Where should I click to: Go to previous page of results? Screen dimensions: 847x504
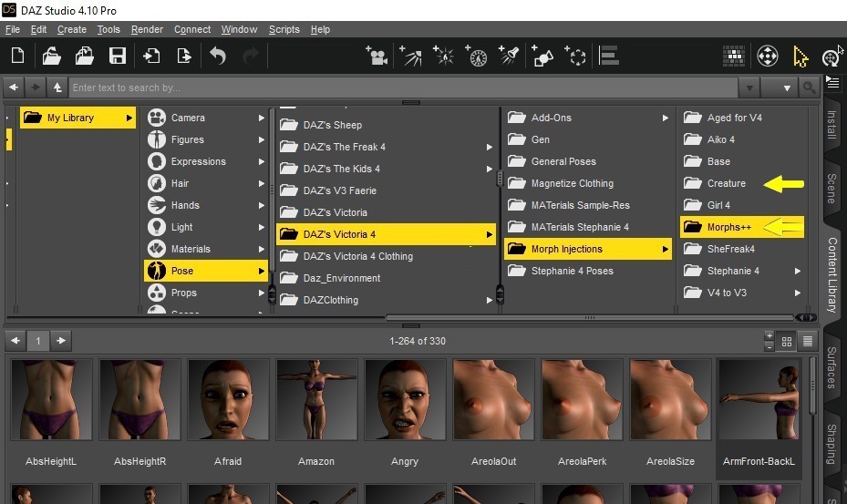[x=15, y=341]
